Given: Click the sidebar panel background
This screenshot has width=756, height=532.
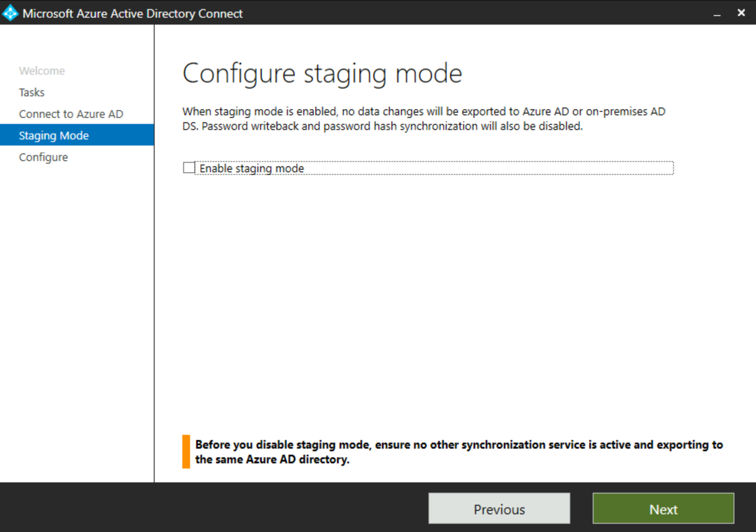Looking at the screenshot, I should 76,302.
